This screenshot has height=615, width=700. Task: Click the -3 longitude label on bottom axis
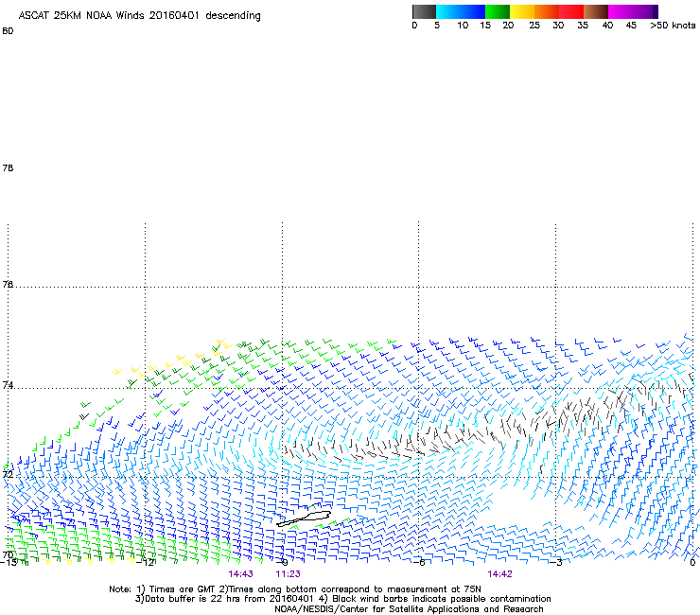pos(556,562)
